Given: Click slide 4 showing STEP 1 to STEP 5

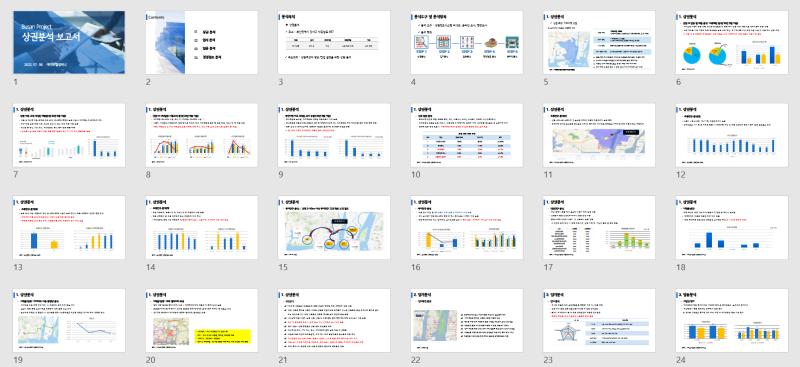Looking at the screenshot, I should tap(467, 42).
